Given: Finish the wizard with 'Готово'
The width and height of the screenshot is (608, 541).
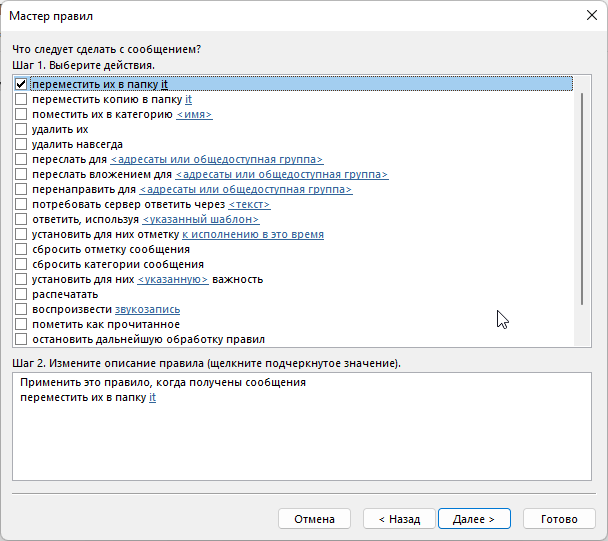Looking at the screenshot, I should 559,519.
